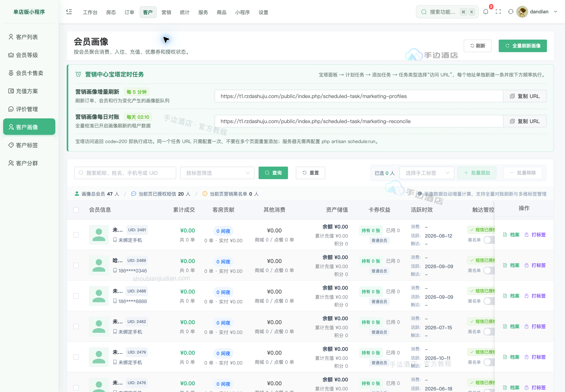This screenshot has width=565, height=392.
Task: Check the row for UID 2491
Action: pyautogui.click(x=76, y=235)
